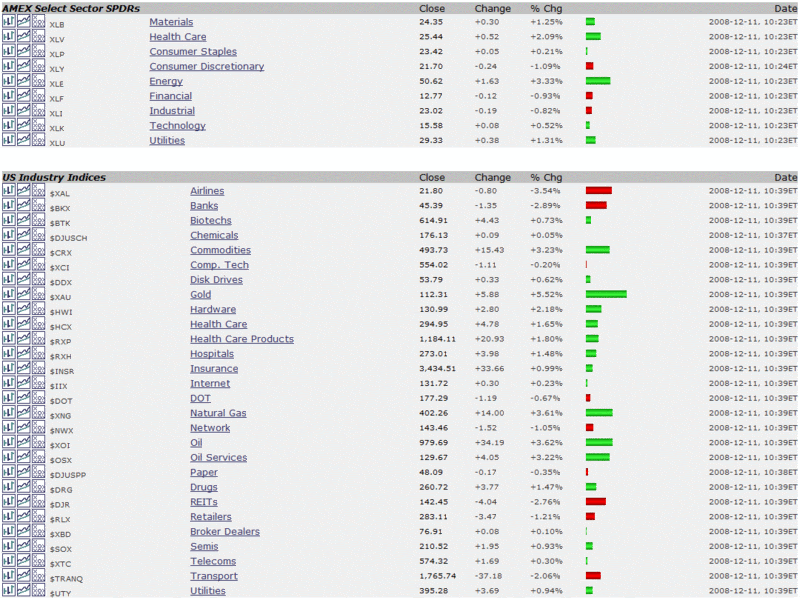Image resolution: width=800 pixels, height=600 pixels.
Task: Open the line chart icon for XLK
Action: pos(23,124)
